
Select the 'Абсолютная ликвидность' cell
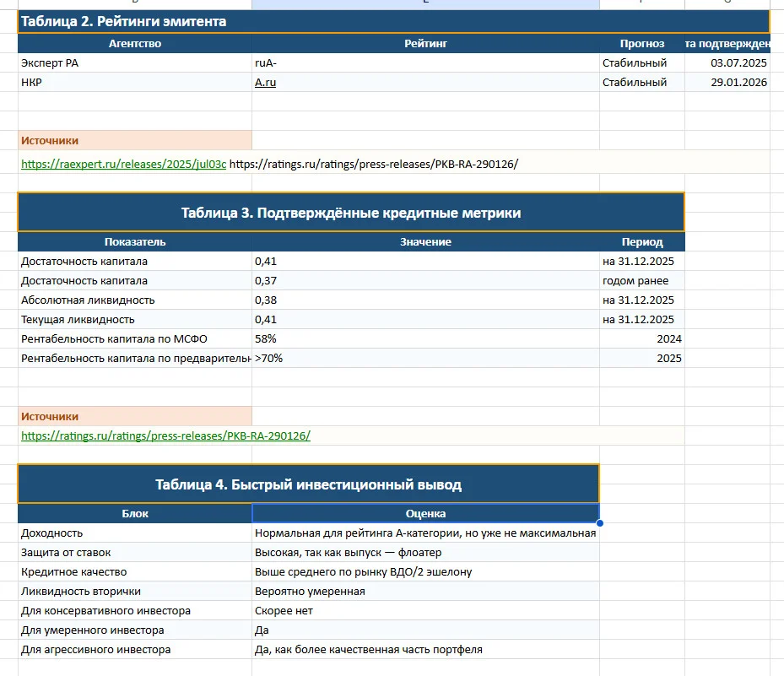[x=135, y=300]
